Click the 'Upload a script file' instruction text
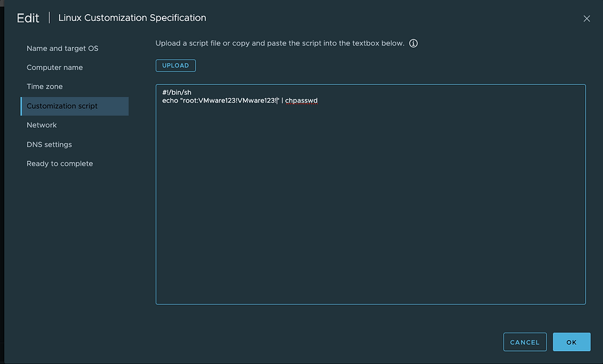 coord(280,43)
